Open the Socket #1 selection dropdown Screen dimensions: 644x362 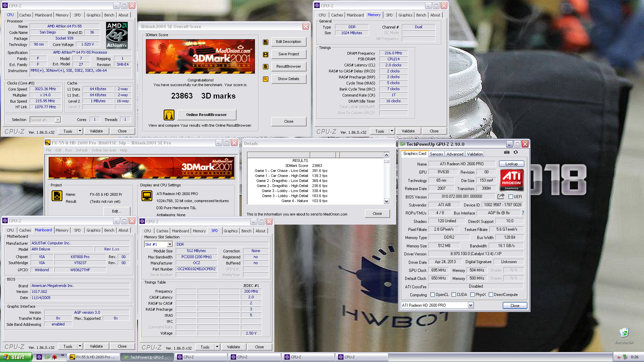coord(58,120)
